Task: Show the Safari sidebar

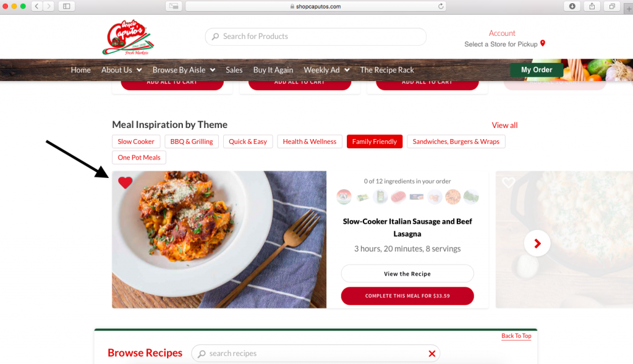Action: pyautogui.click(x=67, y=6)
